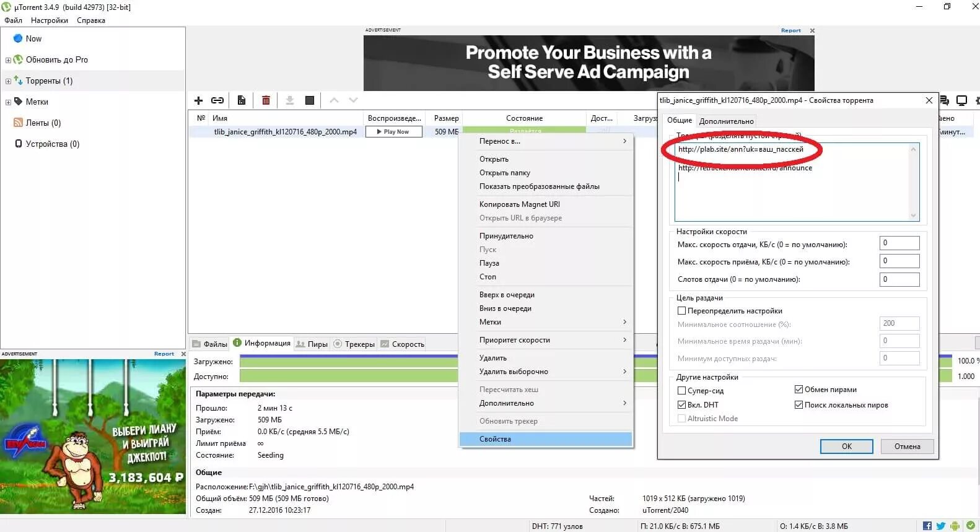Open the Настройки menu
Screen dimensions: 980x532
point(50,20)
